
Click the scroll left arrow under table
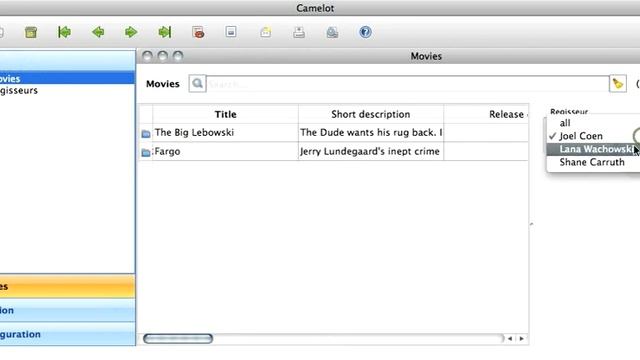(x=510, y=338)
